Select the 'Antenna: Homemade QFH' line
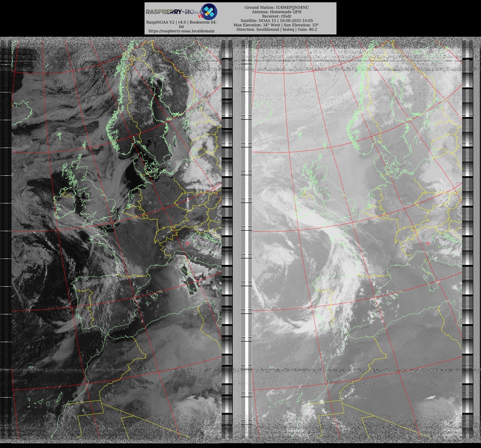The image size is (481, 448). point(277,12)
